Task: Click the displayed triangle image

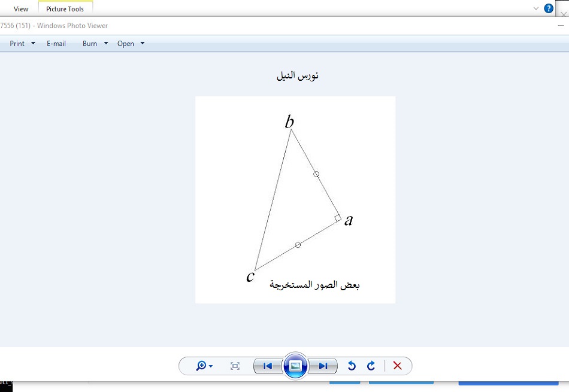Action: [x=295, y=199]
